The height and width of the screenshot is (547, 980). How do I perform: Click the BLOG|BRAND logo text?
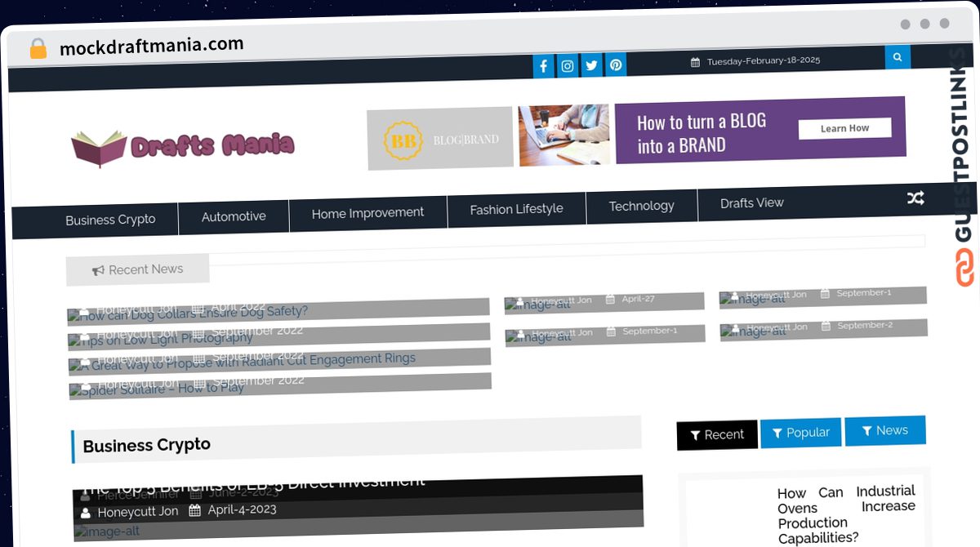pos(465,140)
